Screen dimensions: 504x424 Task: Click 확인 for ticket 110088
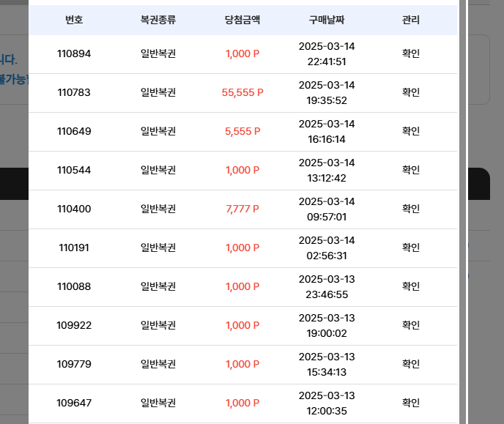(x=411, y=286)
